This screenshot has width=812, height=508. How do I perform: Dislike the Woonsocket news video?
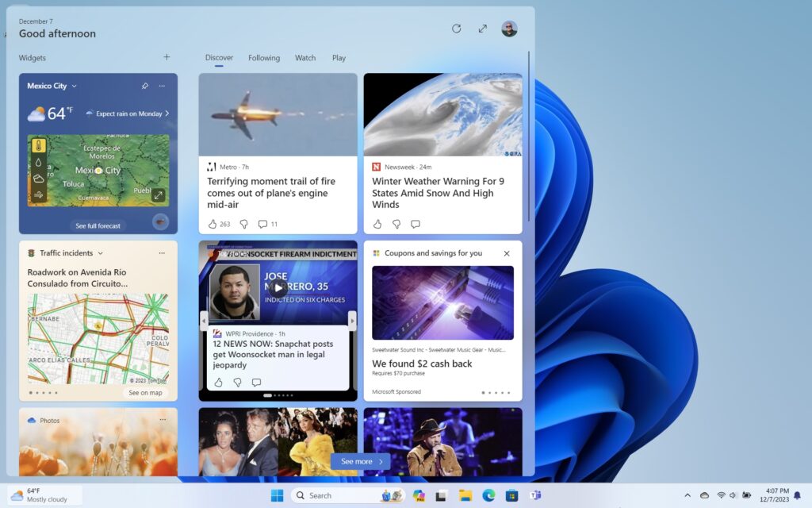[x=238, y=382]
